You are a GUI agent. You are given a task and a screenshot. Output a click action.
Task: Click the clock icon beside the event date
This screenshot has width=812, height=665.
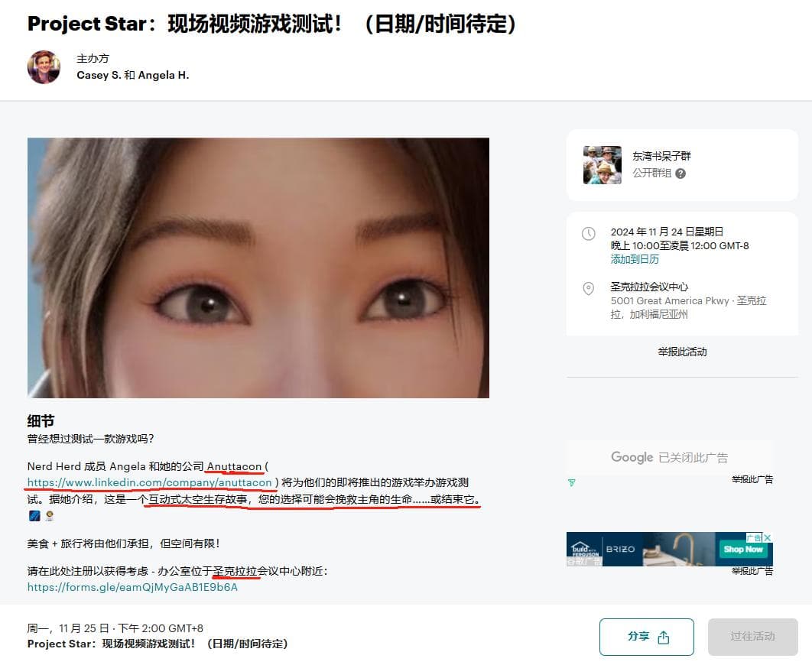(x=588, y=233)
